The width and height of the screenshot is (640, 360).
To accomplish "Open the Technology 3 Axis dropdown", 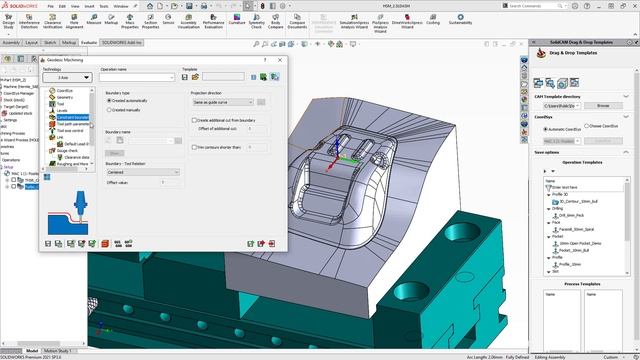I will tap(67, 78).
